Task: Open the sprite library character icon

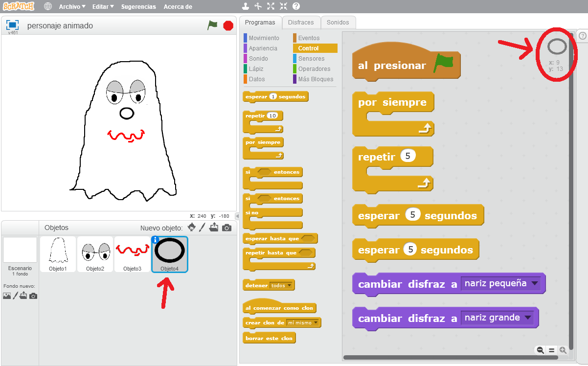Action: [x=191, y=228]
